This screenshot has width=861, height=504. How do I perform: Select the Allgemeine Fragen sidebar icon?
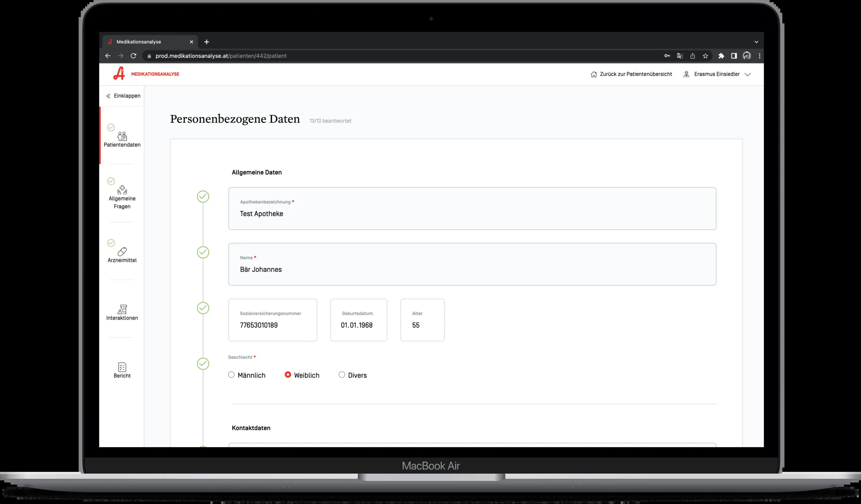(122, 190)
